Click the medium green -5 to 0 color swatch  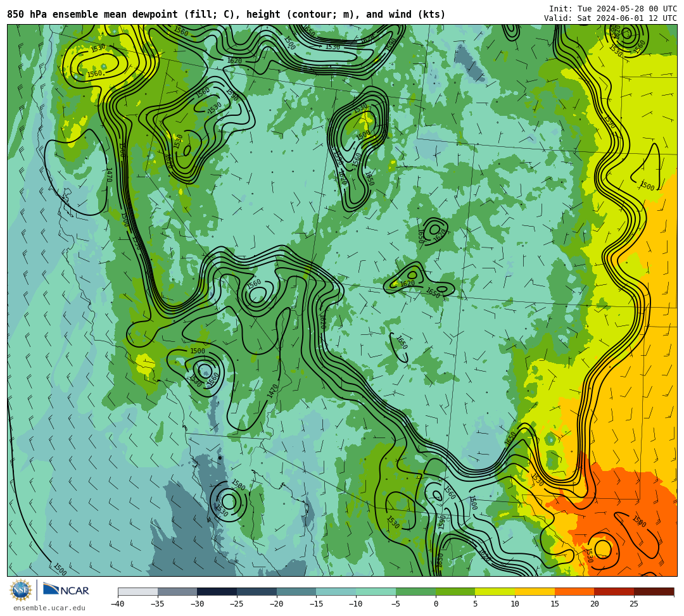click(415, 591)
